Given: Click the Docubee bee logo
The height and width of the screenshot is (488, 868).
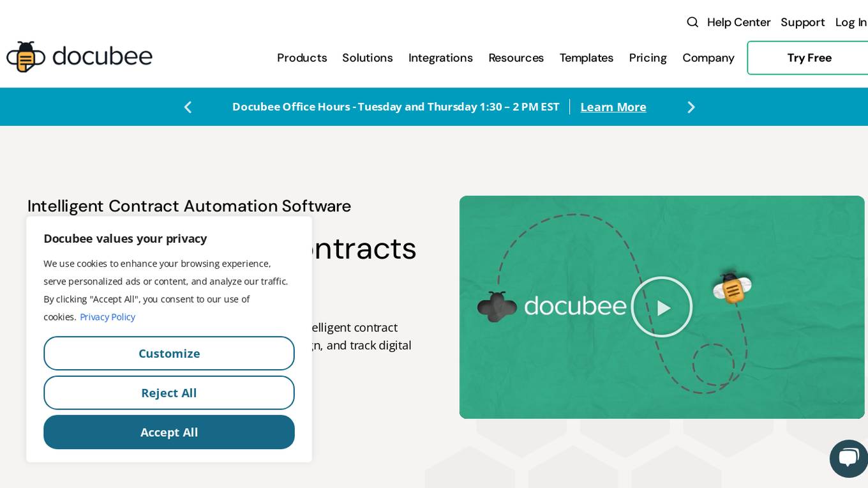Looking at the screenshot, I should [79, 57].
